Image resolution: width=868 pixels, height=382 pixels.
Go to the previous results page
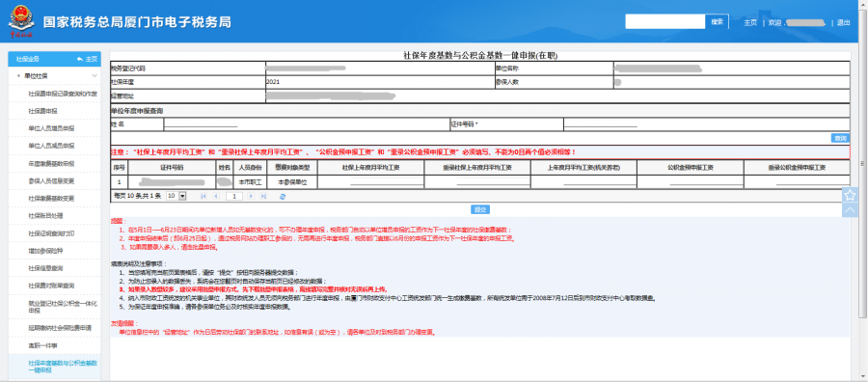click(x=215, y=196)
